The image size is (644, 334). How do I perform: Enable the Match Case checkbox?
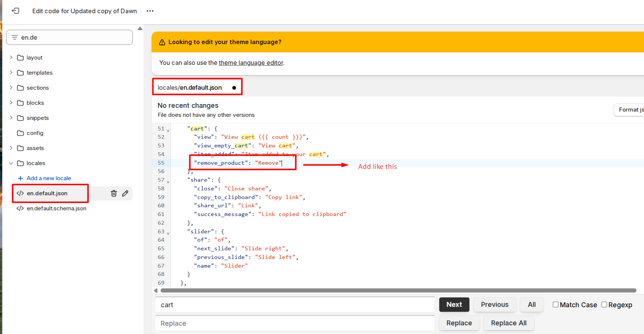[555, 305]
